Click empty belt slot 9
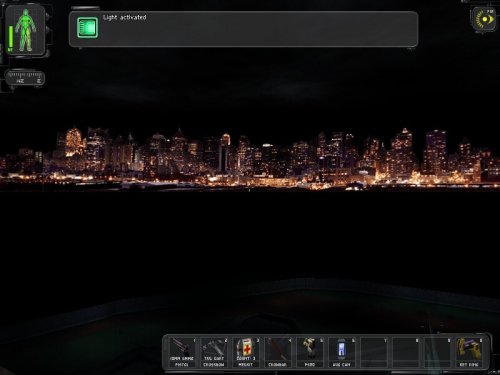This screenshot has width=500, height=375. [438, 352]
